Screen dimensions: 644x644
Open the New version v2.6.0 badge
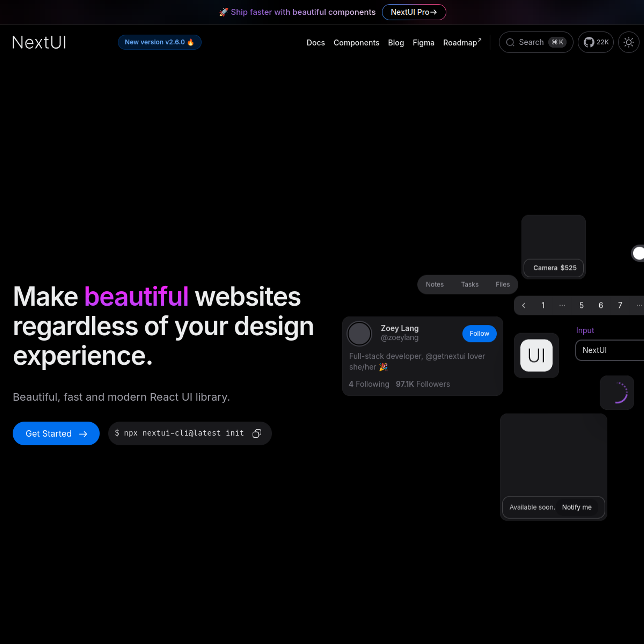(160, 42)
